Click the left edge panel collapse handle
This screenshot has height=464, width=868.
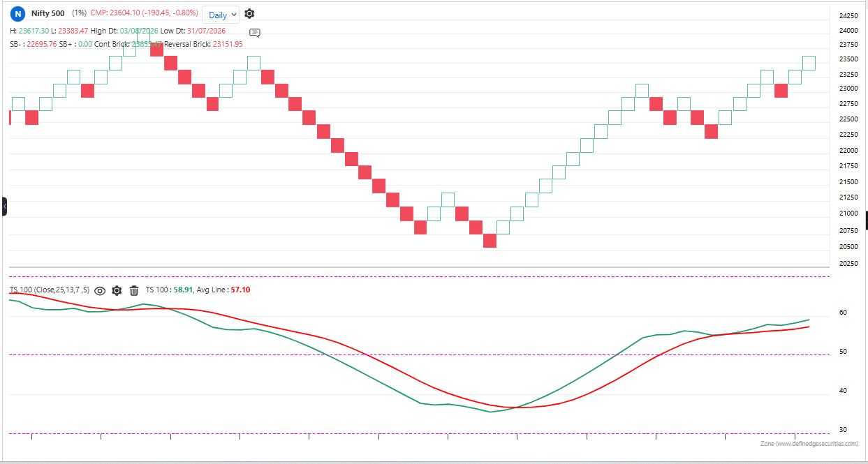(x=4, y=207)
